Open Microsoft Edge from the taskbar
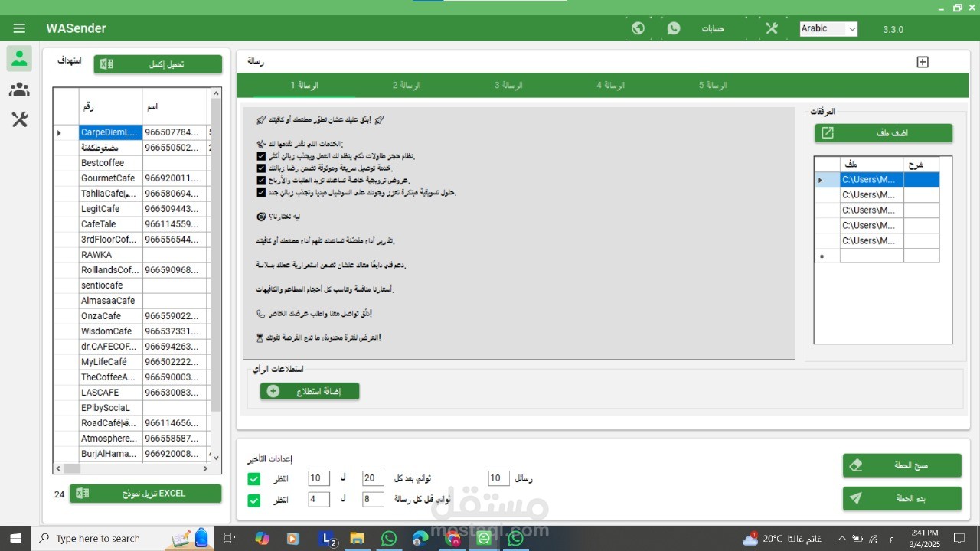 click(x=421, y=539)
